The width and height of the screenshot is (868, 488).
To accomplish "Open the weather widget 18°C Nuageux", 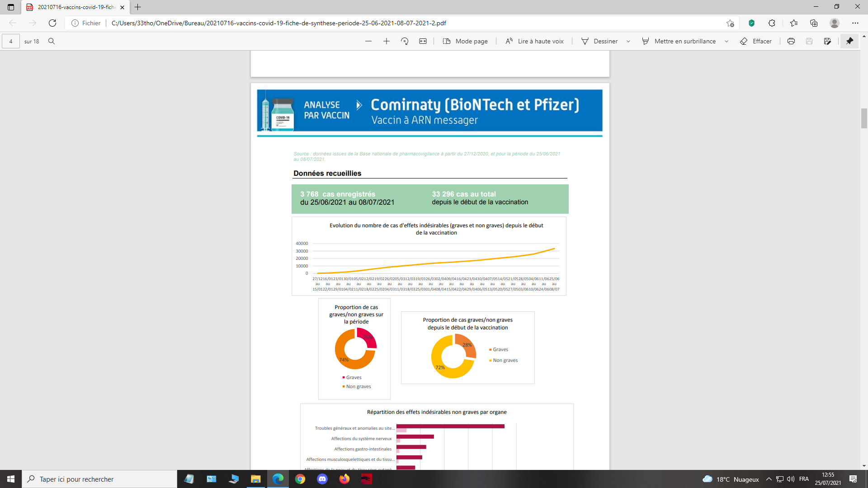I will click(731, 479).
